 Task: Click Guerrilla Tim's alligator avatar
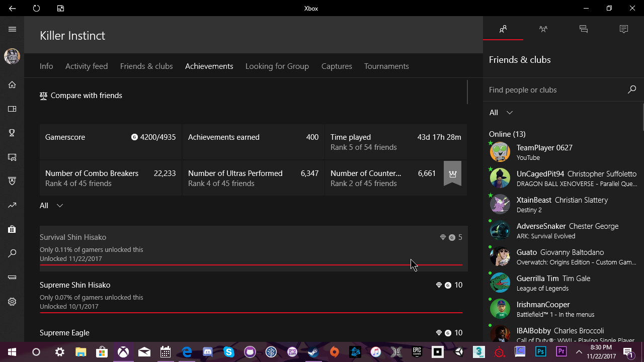500,283
